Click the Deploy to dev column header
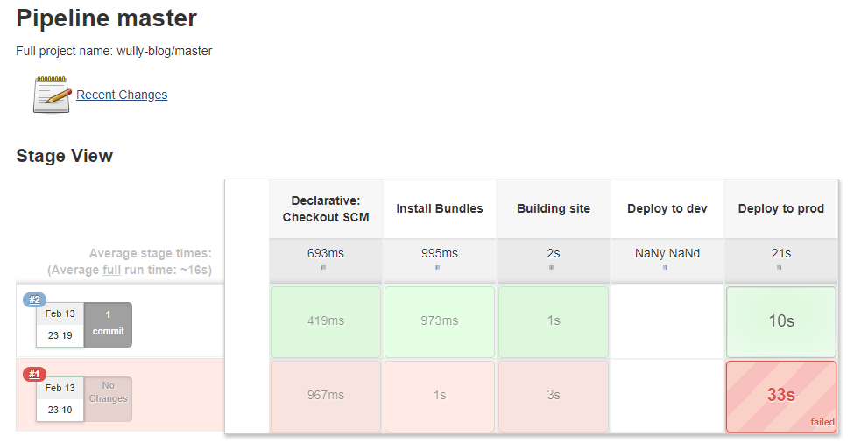The image size is (868, 443). click(667, 208)
